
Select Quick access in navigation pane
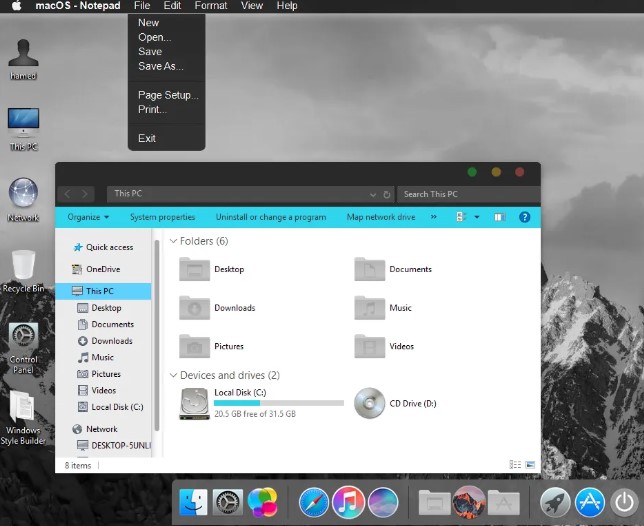(103, 247)
